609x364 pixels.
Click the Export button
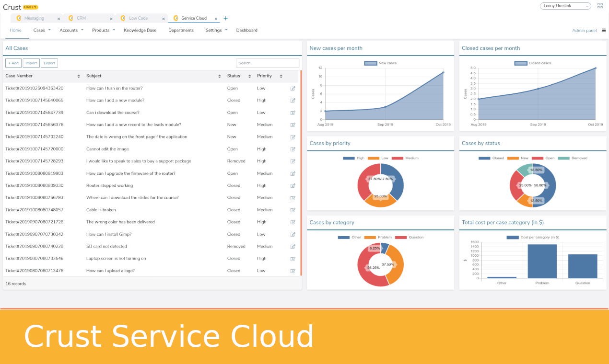click(x=49, y=63)
